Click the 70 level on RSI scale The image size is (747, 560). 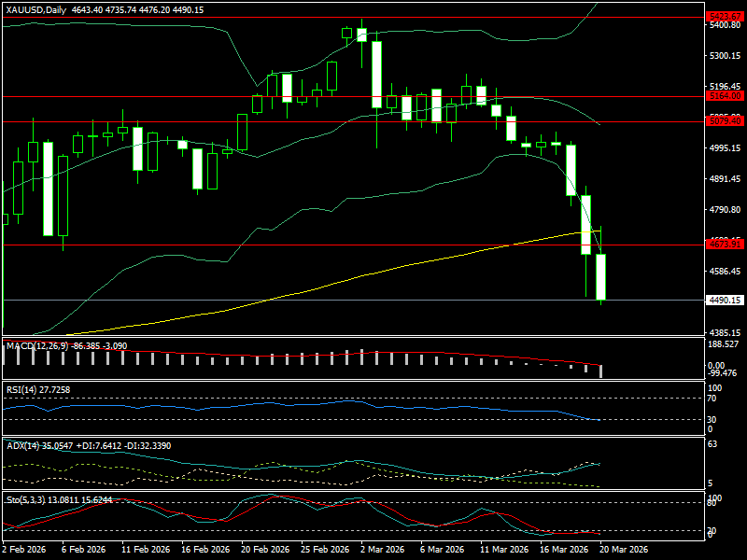(713, 399)
